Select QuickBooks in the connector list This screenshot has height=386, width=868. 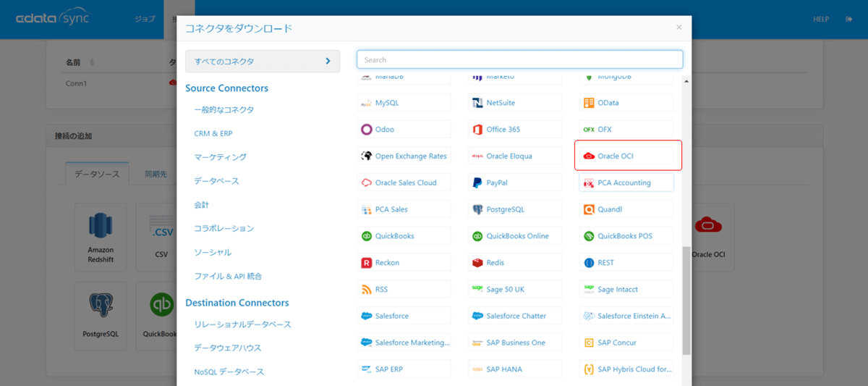[x=404, y=236]
